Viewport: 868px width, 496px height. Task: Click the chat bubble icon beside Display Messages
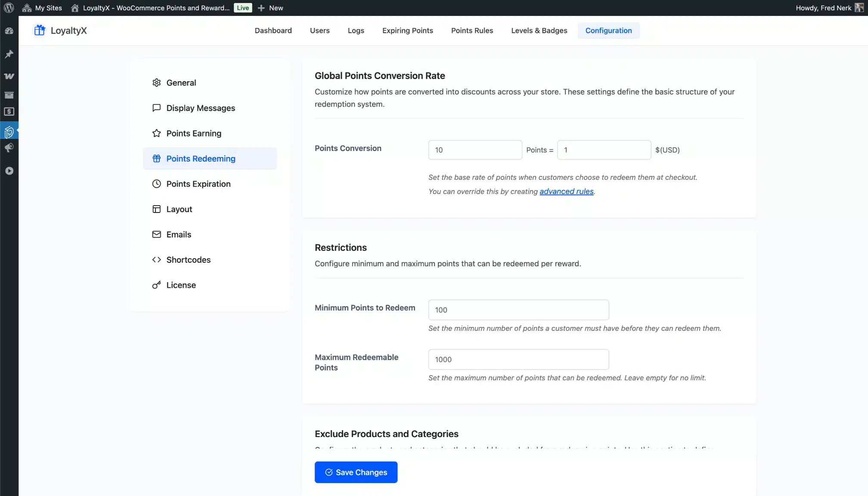point(157,108)
